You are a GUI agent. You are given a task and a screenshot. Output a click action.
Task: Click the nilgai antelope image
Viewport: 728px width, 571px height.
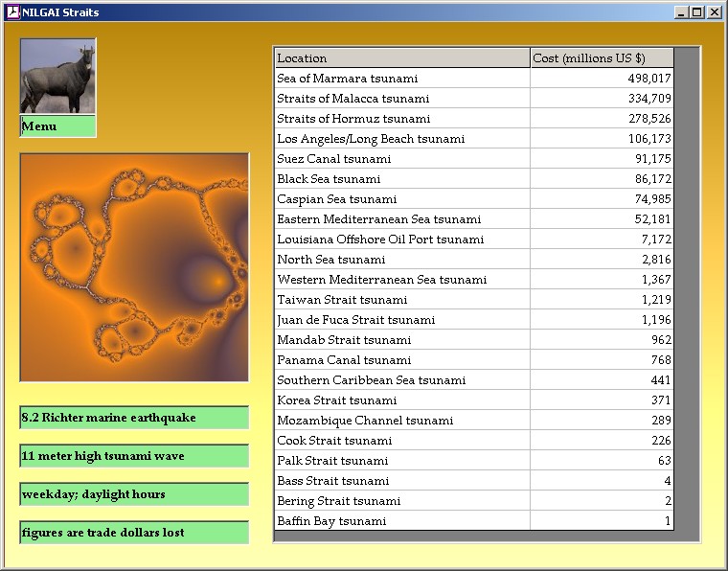pos(57,76)
